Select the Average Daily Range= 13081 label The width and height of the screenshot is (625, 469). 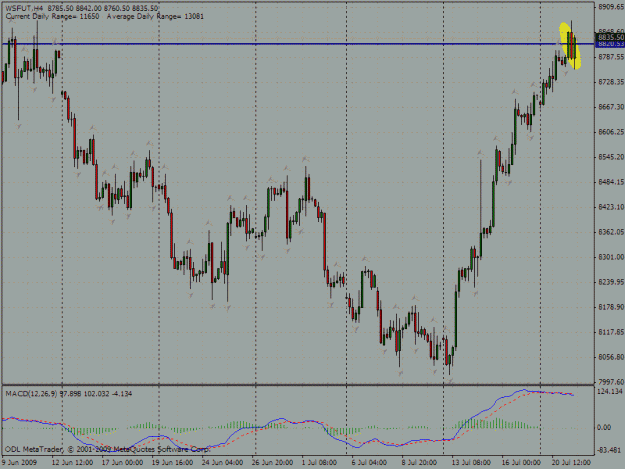click(x=155, y=16)
